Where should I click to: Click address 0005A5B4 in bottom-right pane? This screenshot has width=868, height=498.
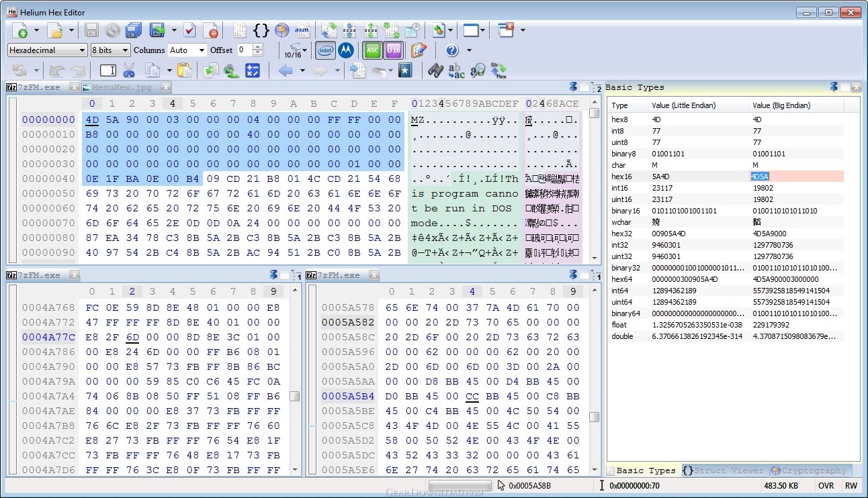click(x=348, y=396)
